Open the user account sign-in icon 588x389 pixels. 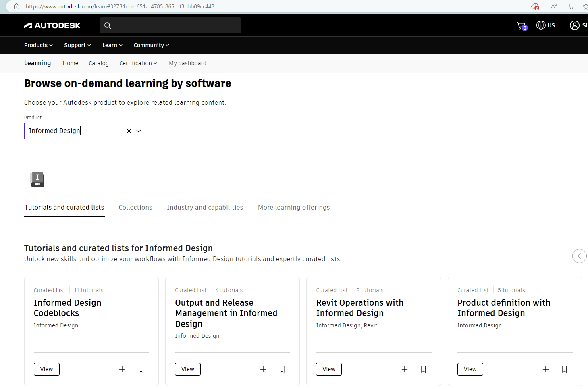pos(574,25)
